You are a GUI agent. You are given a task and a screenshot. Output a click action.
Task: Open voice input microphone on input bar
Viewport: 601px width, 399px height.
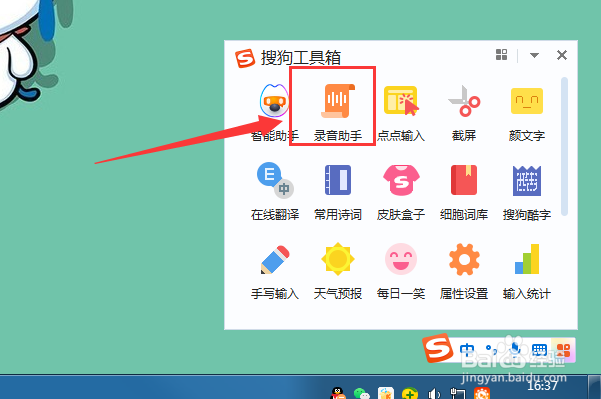[516, 349]
